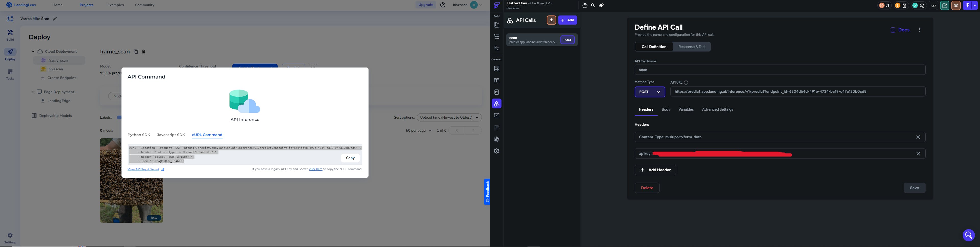Click Add Header button

point(655,170)
